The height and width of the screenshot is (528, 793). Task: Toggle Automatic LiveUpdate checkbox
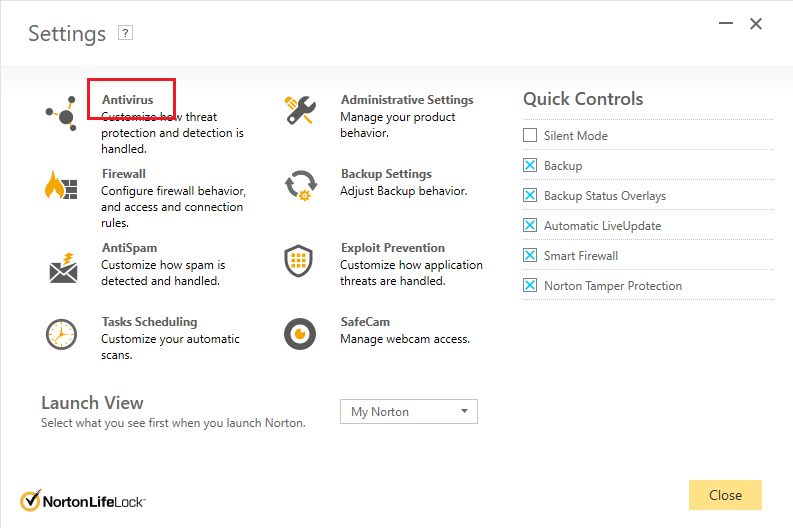(x=530, y=225)
